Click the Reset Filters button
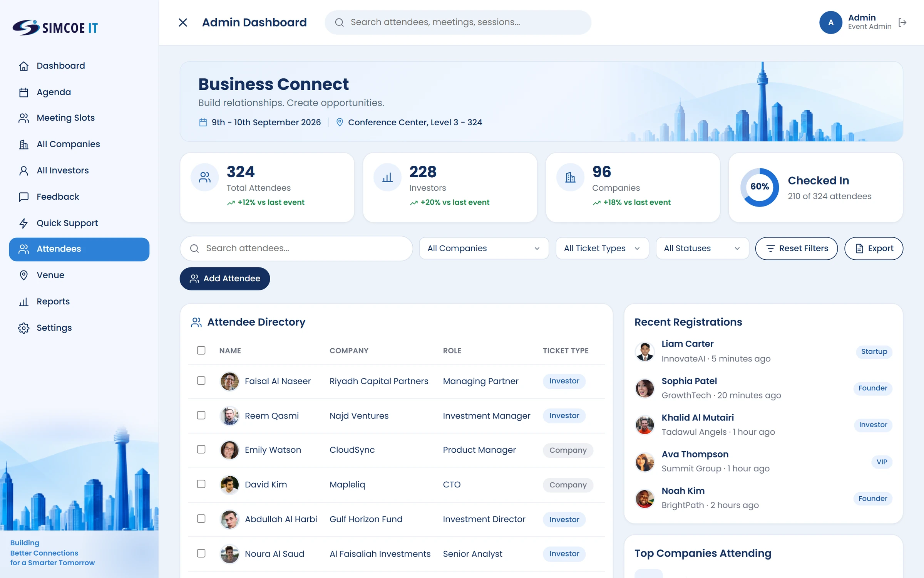 coord(797,249)
